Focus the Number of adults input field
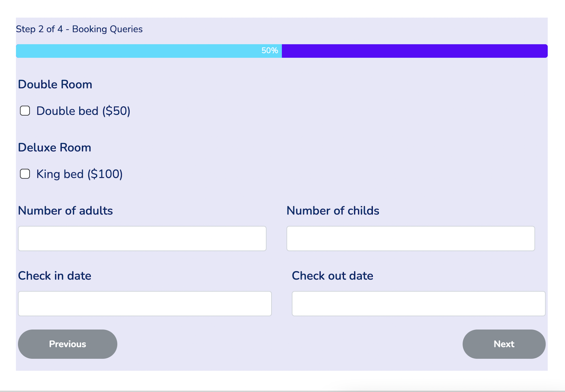This screenshot has height=392, width=565. pos(142,239)
